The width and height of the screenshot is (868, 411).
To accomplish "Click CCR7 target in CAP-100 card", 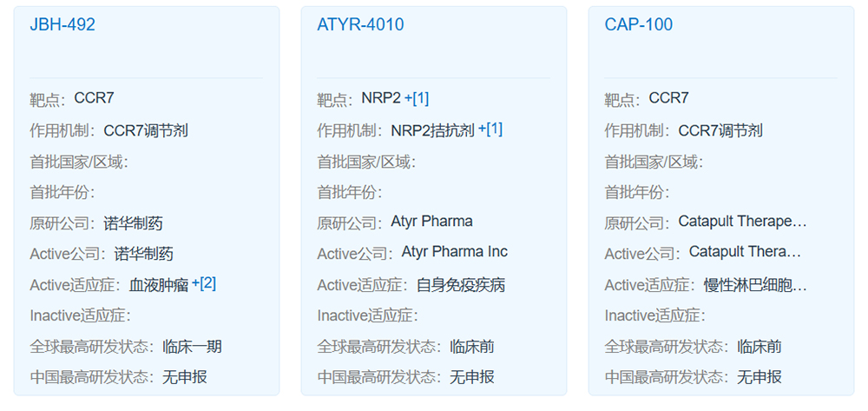I will (x=668, y=98).
